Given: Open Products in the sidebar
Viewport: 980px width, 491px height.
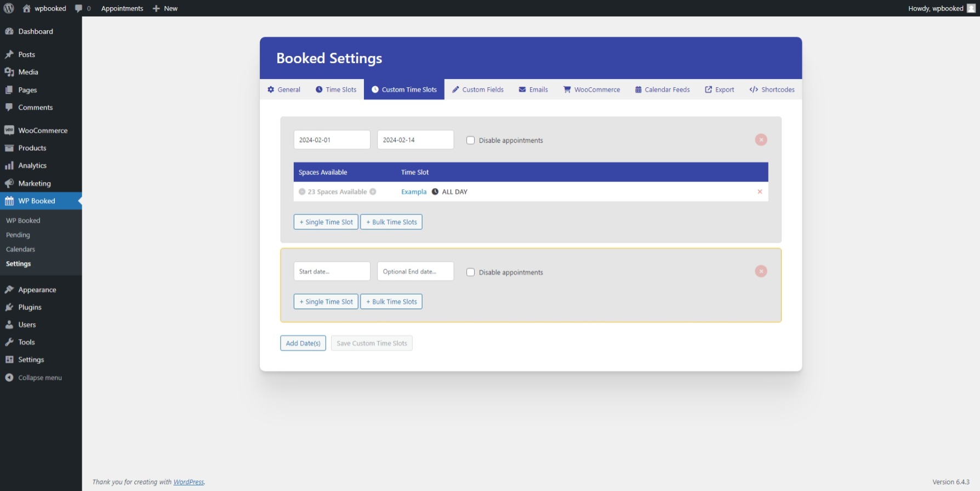Looking at the screenshot, I should pos(41,148).
